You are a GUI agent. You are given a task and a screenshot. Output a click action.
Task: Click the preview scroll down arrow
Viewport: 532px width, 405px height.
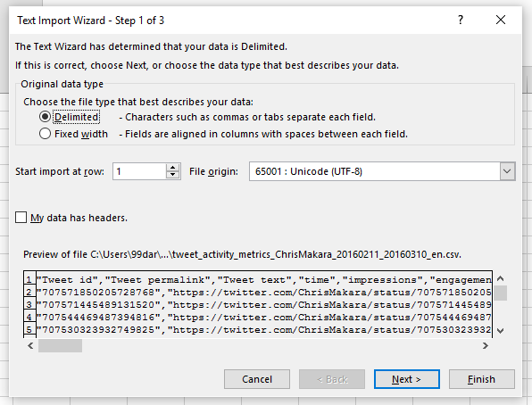click(x=500, y=330)
